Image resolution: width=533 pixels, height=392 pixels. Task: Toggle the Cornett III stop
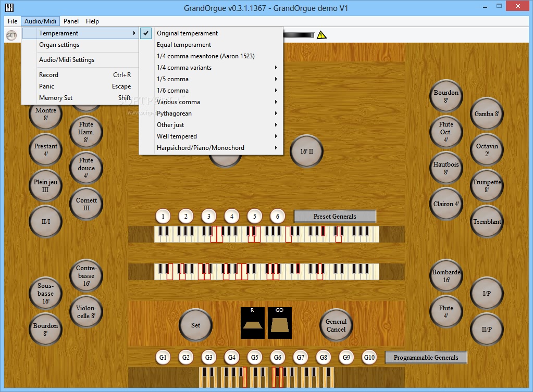(x=86, y=204)
